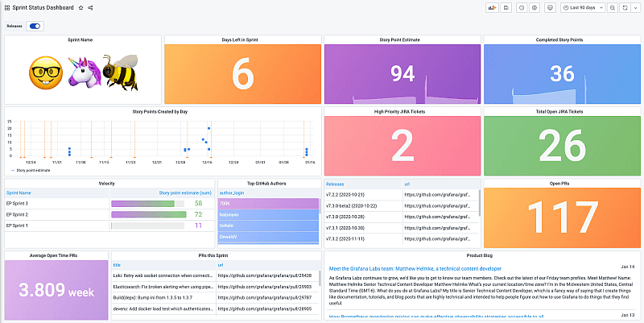The height and width of the screenshot is (323, 644).
Task: Open dashboard settings gear icon
Action: click(x=534, y=8)
